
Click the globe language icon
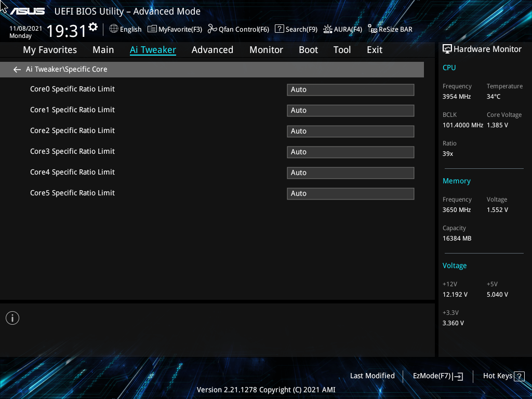click(x=114, y=29)
